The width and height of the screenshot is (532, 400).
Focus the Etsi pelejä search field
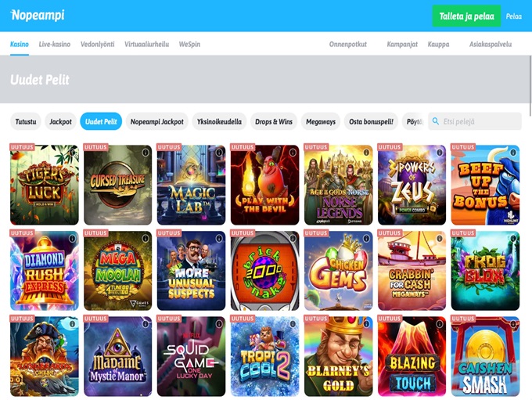click(x=475, y=121)
